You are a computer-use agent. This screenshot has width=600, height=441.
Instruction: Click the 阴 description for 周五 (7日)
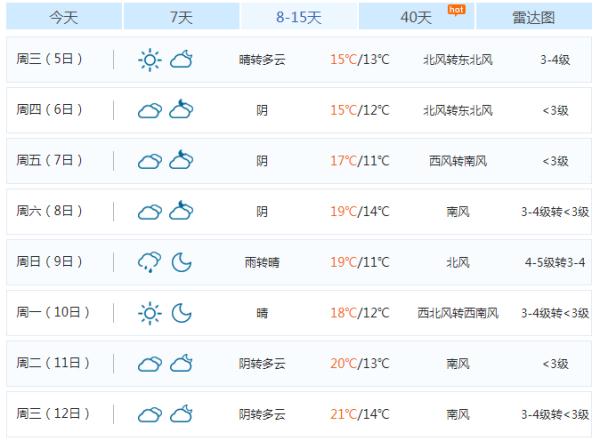pyautogui.click(x=262, y=161)
